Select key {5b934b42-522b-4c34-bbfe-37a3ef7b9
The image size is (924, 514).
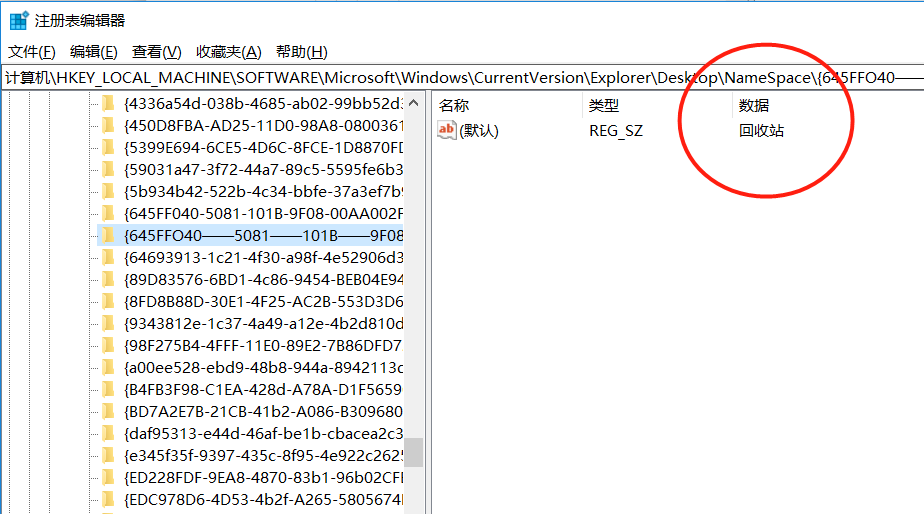coord(263,192)
